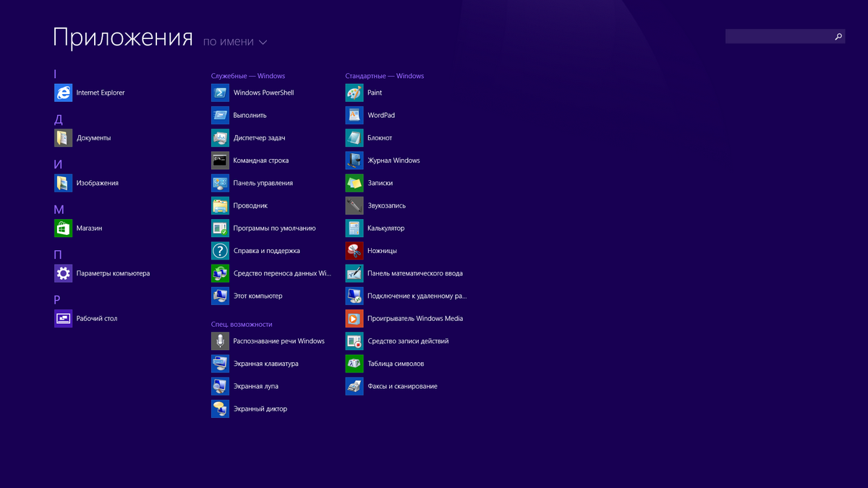The height and width of the screenshot is (488, 868).
Task: Click the Магазин store icon
Action: (x=64, y=228)
